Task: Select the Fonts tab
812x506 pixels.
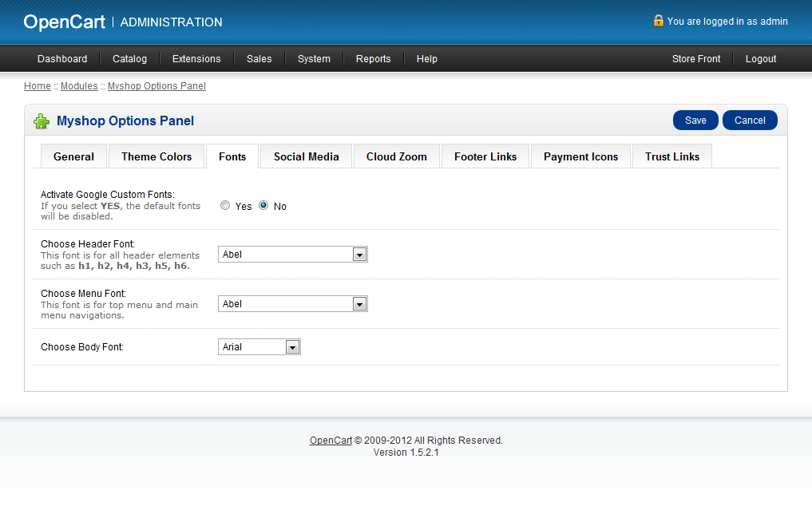Action: point(232,156)
